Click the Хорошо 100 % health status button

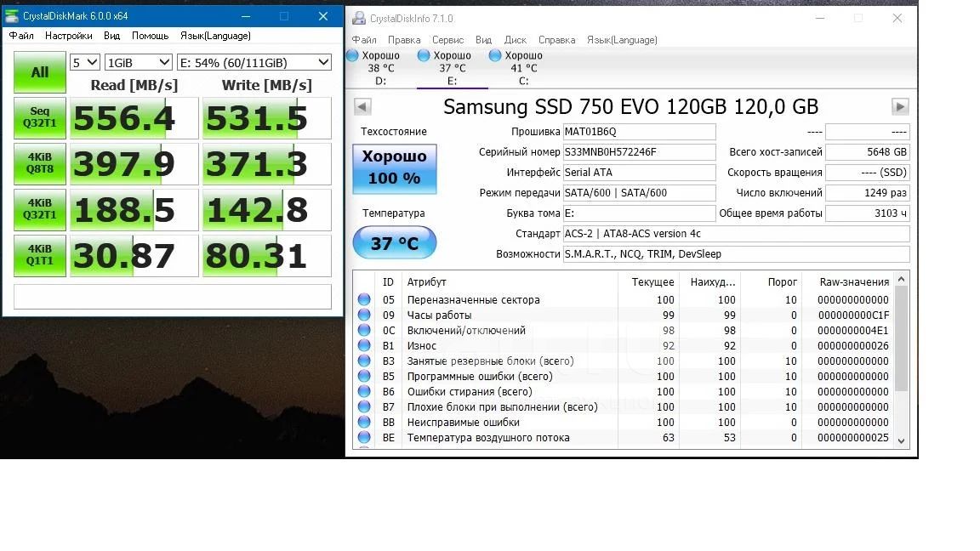(x=395, y=168)
